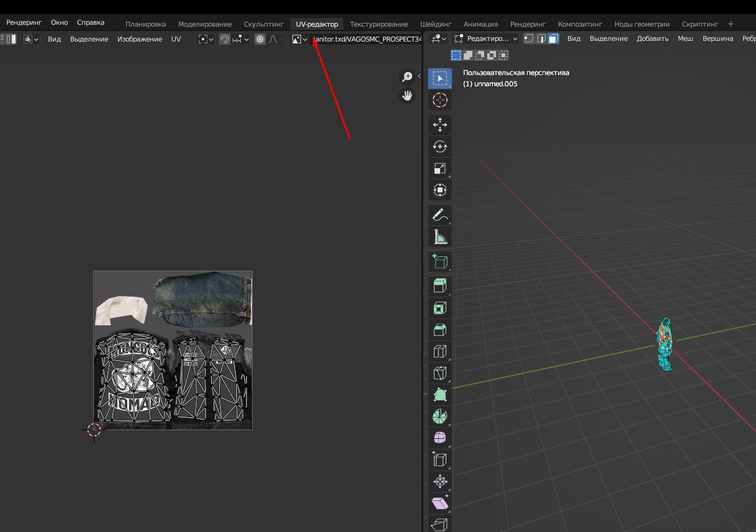Switch to the Texturing workspace tab

click(379, 24)
